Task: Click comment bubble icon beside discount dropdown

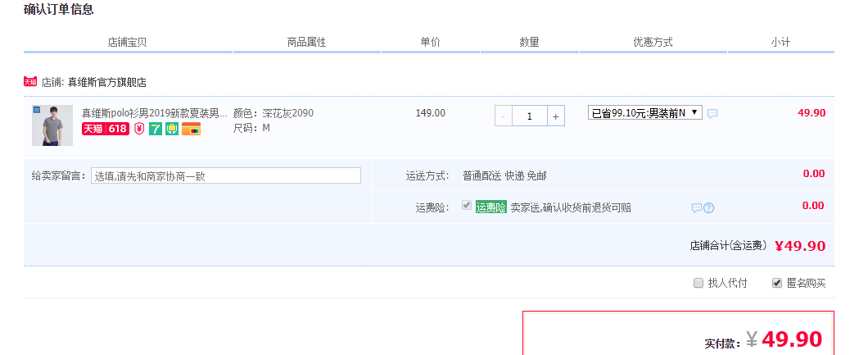Action: [x=712, y=113]
